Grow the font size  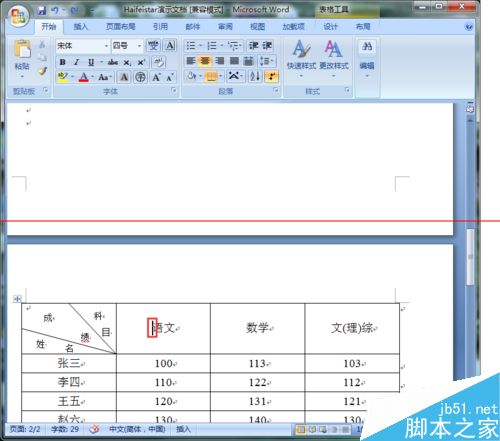tap(156, 77)
